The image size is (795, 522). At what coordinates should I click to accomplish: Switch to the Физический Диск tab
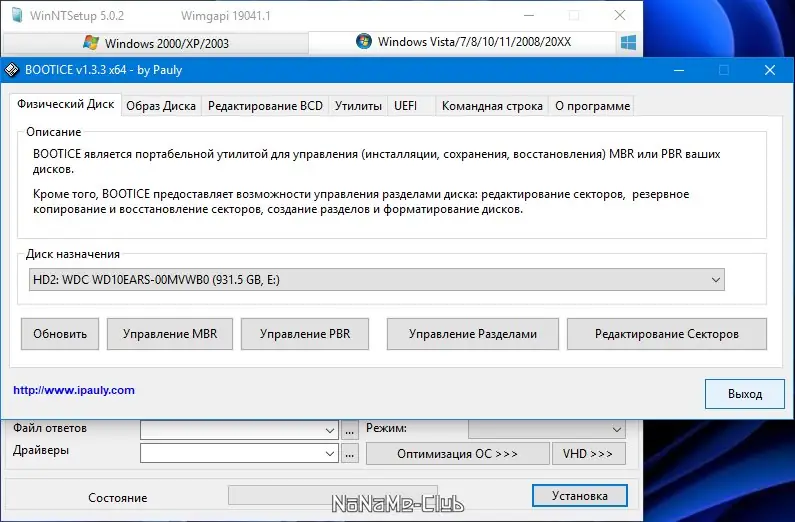(65, 104)
